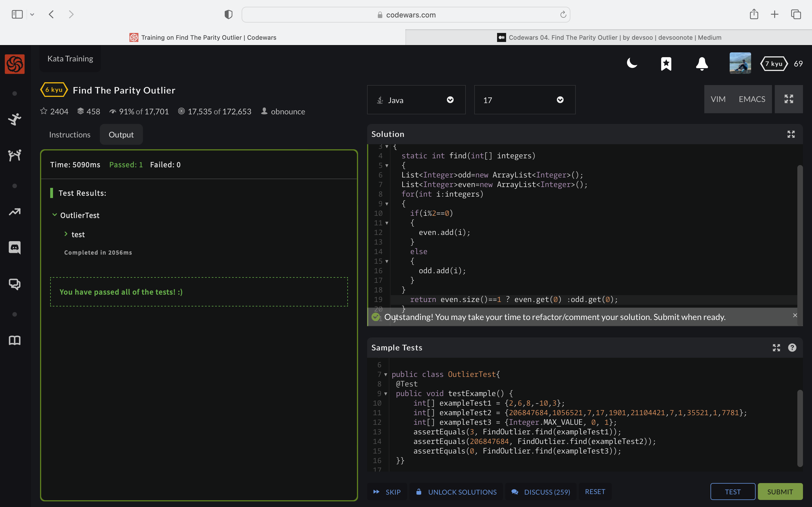
Task: Collapse the OutlierTest results group
Action: [x=55, y=215]
